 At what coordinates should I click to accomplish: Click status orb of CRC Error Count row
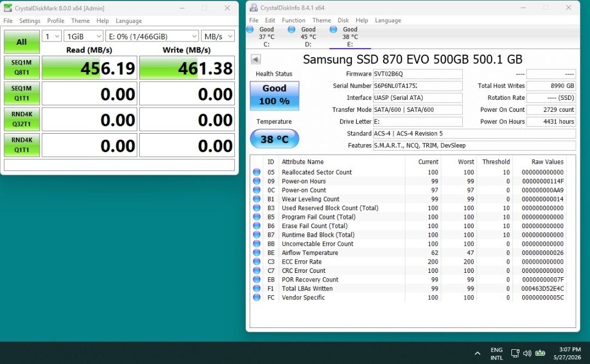pyautogui.click(x=257, y=270)
